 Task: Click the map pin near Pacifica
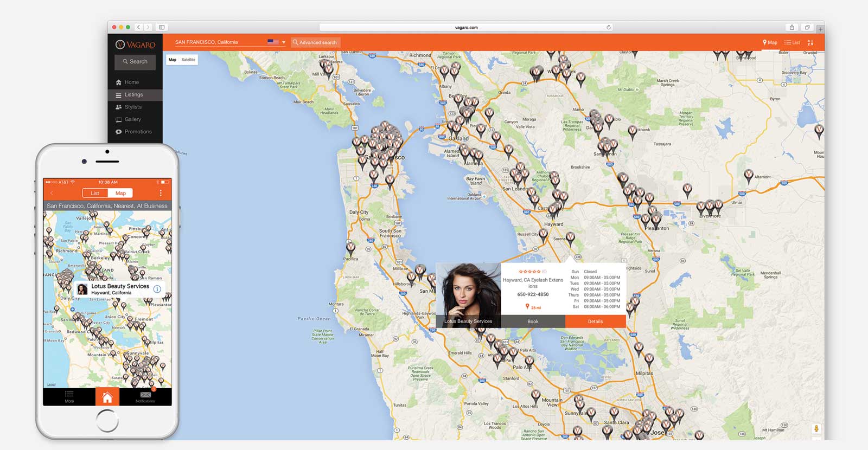coord(351,248)
